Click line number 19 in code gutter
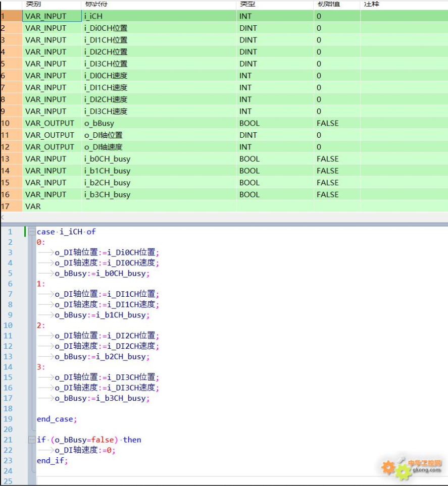448x486 pixels. click(x=8, y=419)
